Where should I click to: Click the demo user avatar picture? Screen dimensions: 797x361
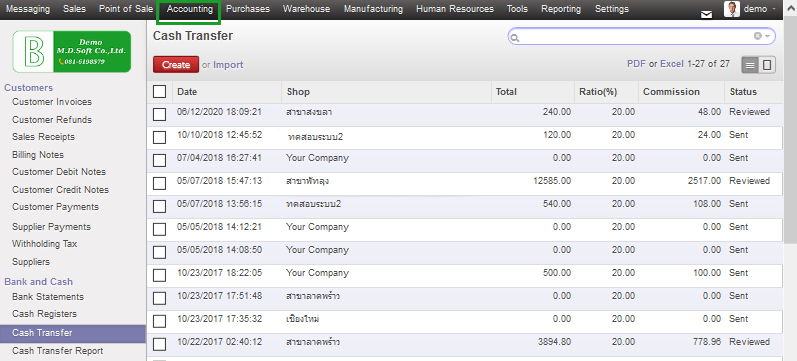732,9
